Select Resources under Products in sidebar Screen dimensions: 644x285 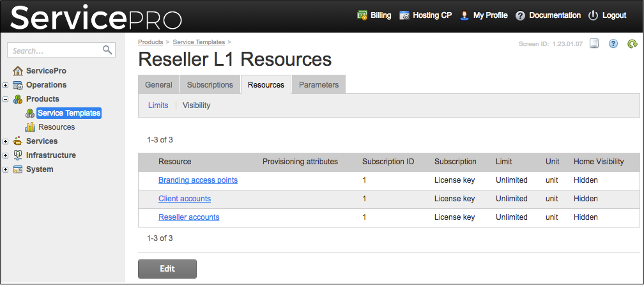tap(56, 127)
